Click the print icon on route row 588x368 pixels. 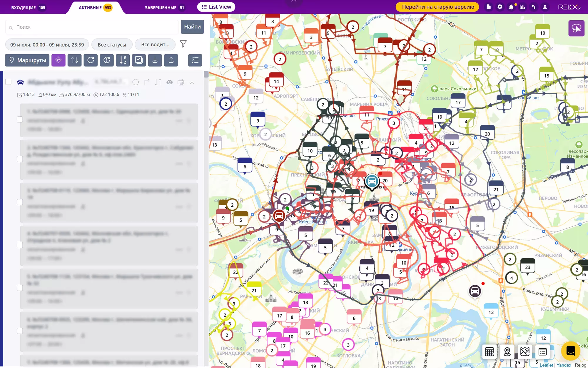coord(181,82)
